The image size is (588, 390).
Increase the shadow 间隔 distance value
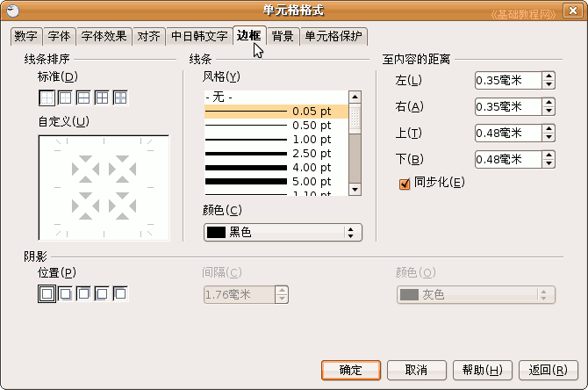282,291
